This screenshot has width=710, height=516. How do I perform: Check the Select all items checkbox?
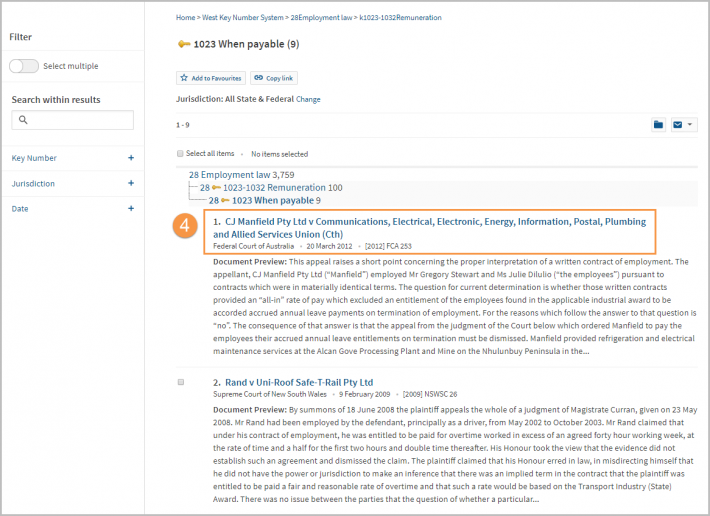(x=180, y=153)
